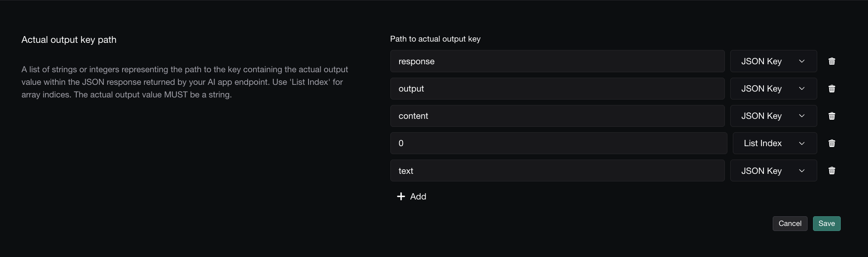Remove the '0' list index row

click(x=831, y=143)
